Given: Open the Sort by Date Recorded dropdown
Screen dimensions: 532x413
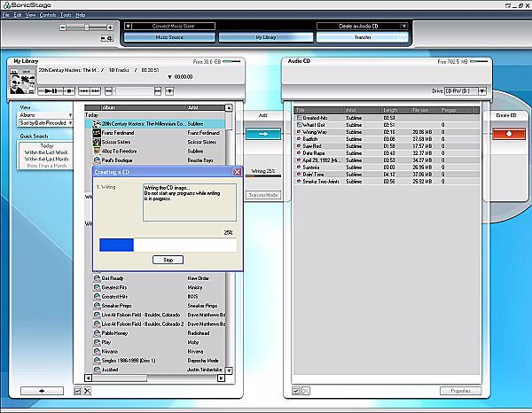Looking at the screenshot, I should tap(45, 123).
